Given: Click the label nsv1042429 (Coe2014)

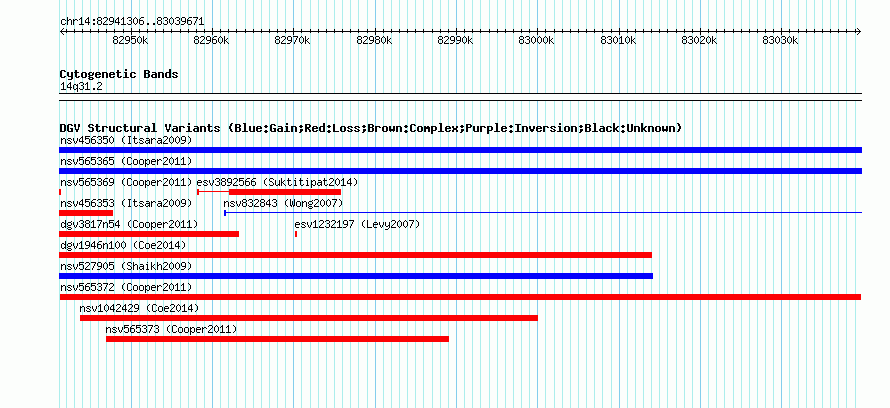Looking at the screenshot, I should coord(139,308).
